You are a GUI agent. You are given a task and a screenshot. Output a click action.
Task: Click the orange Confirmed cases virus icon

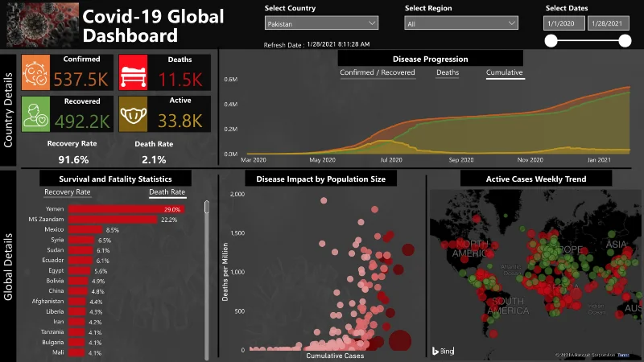tap(35, 72)
